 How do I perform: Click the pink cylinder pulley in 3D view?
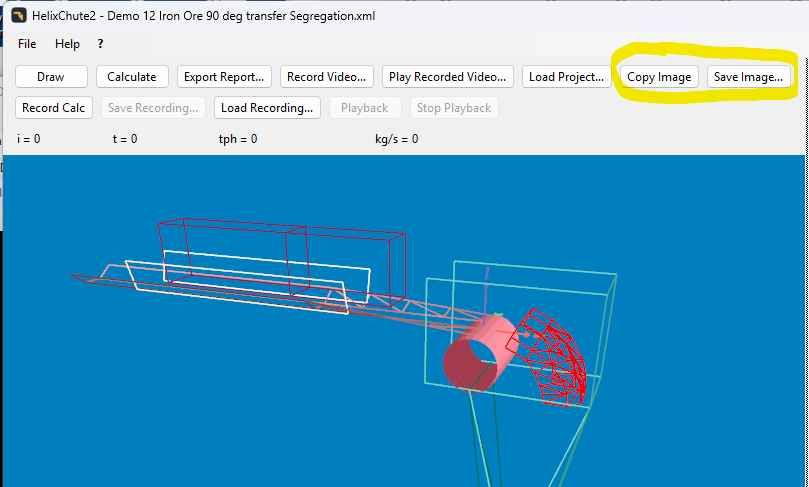(x=481, y=353)
